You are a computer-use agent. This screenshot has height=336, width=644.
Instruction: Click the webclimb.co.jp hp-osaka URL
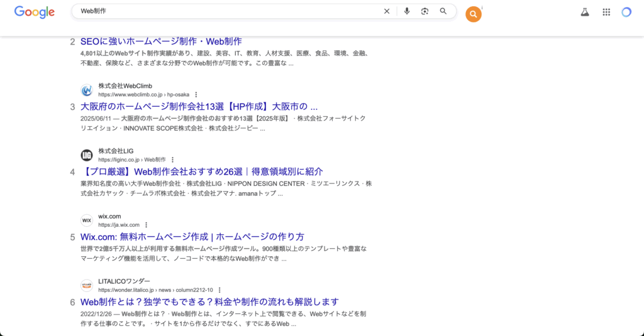point(144,95)
